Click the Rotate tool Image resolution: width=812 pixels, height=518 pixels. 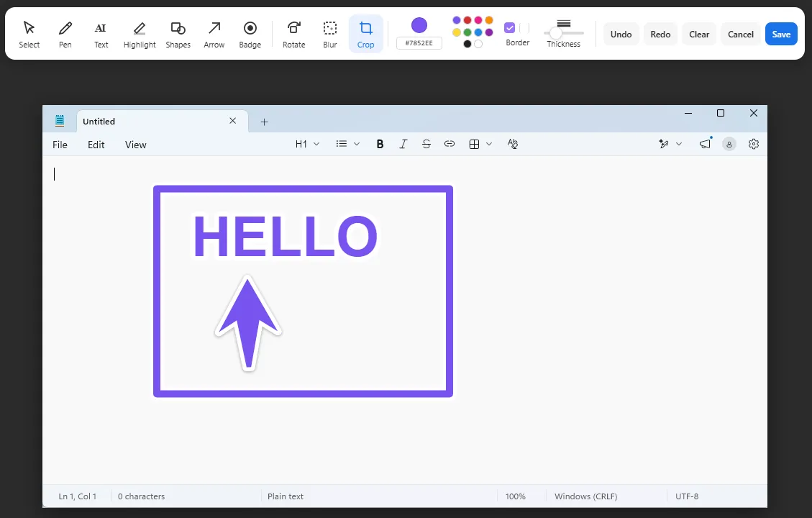[x=293, y=35]
